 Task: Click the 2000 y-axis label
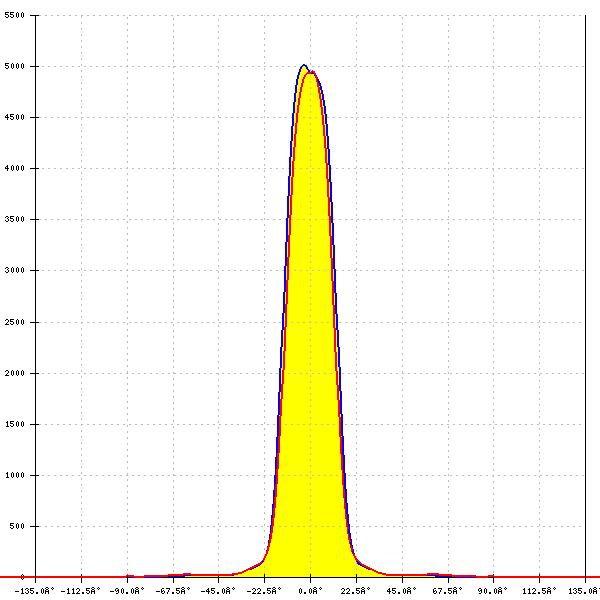pos(15,373)
